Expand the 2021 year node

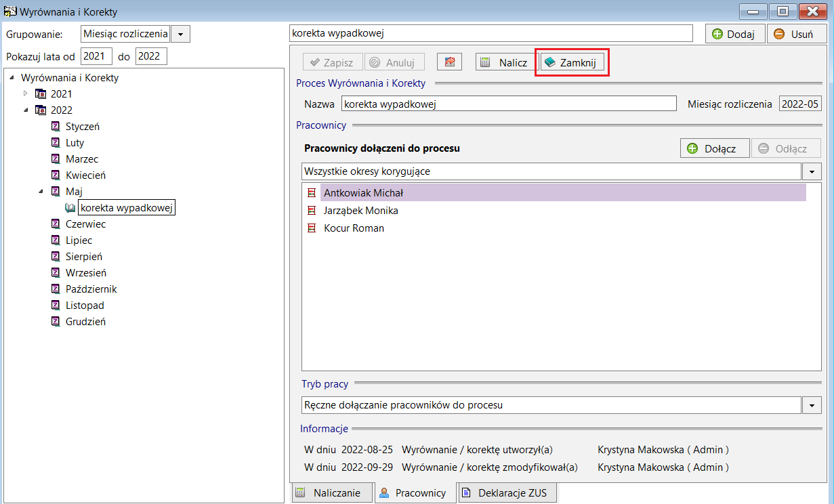click(x=26, y=93)
